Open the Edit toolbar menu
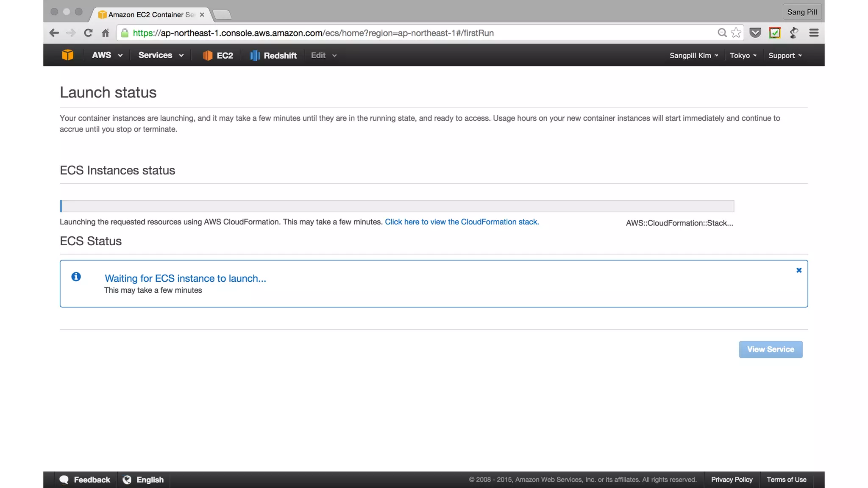 [x=323, y=55]
